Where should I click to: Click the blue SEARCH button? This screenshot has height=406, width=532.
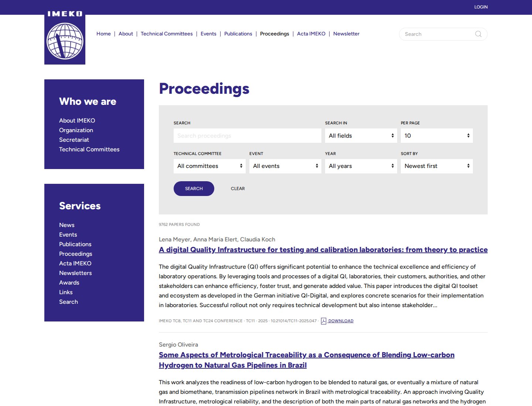pyautogui.click(x=194, y=189)
